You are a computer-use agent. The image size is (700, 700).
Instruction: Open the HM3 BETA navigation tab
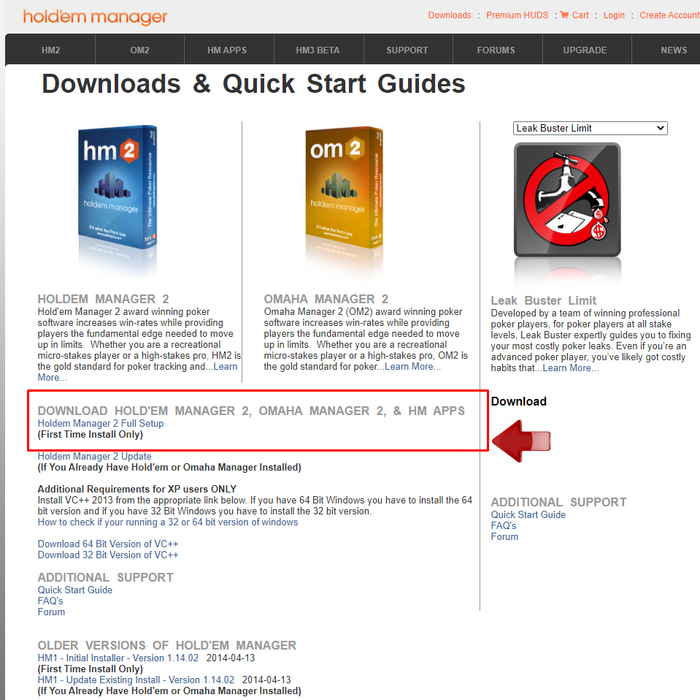tap(317, 50)
